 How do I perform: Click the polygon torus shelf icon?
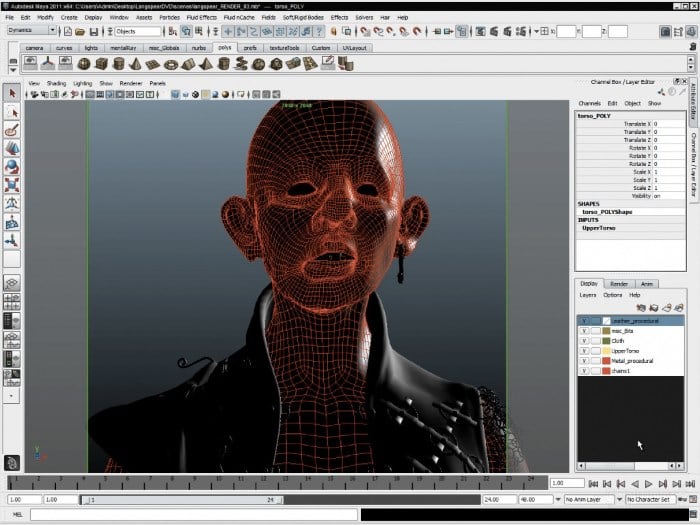pyautogui.click(x=171, y=64)
